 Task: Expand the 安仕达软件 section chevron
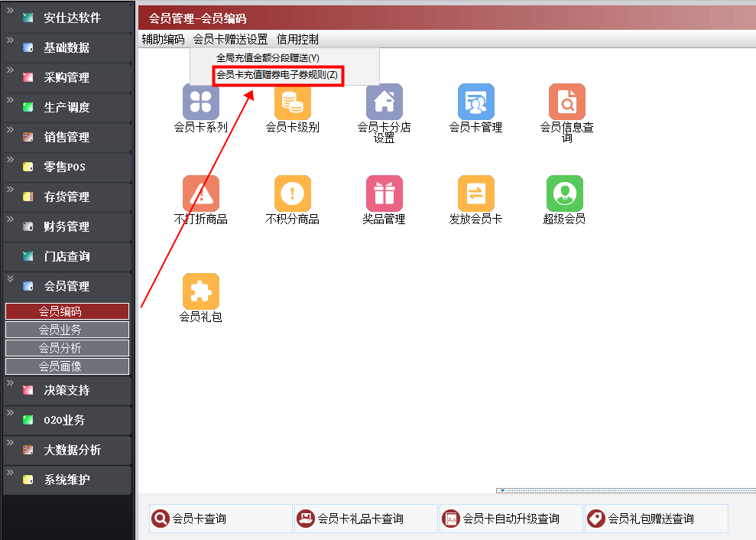10,10
